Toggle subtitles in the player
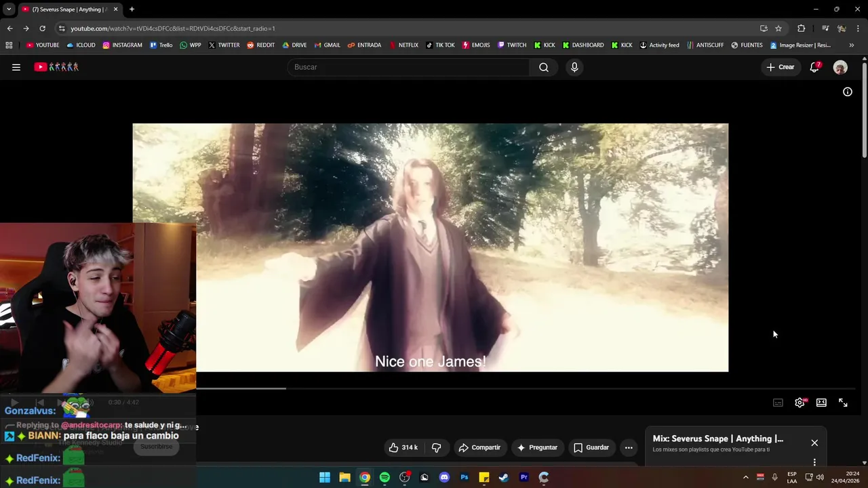The width and height of the screenshot is (868, 488). pyautogui.click(x=778, y=403)
